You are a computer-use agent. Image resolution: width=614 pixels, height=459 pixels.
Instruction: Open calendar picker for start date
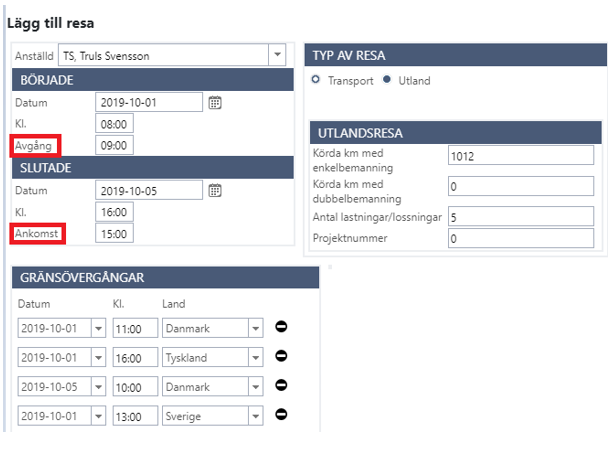point(215,102)
